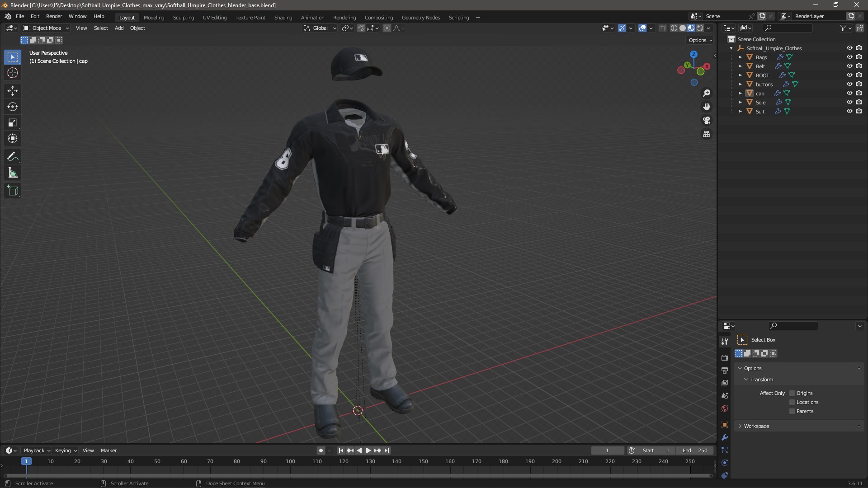Toggle camera view icon
Image resolution: width=868 pixels, height=488 pixels.
[x=707, y=120]
